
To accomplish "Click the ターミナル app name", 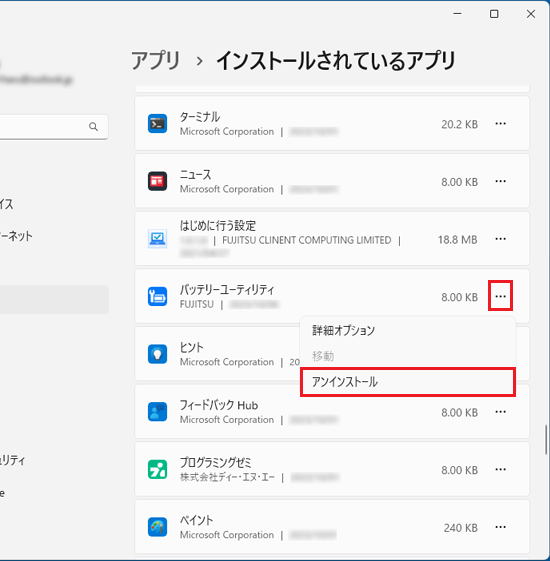I will tap(200, 117).
